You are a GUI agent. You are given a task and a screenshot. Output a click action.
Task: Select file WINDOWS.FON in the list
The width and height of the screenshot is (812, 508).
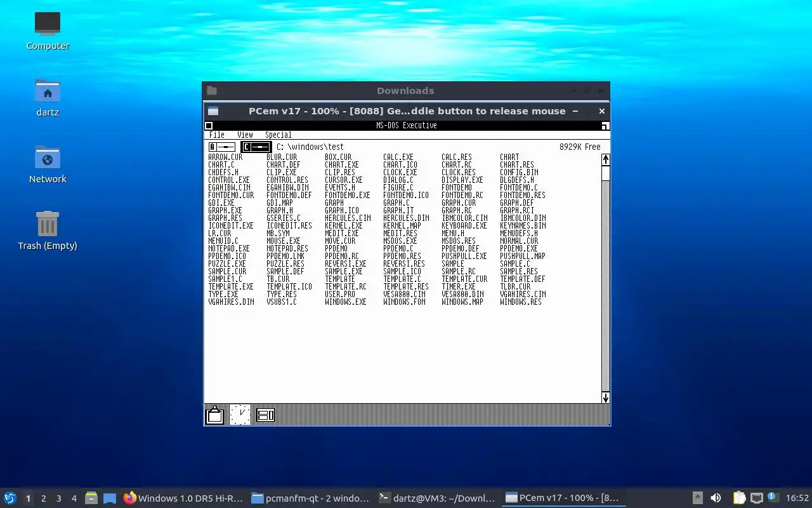(x=404, y=302)
